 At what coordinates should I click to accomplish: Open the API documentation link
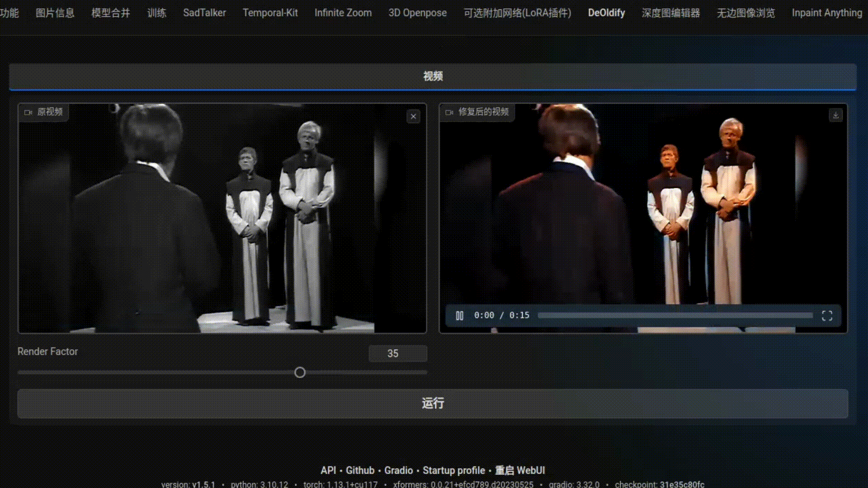[x=328, y=470]
